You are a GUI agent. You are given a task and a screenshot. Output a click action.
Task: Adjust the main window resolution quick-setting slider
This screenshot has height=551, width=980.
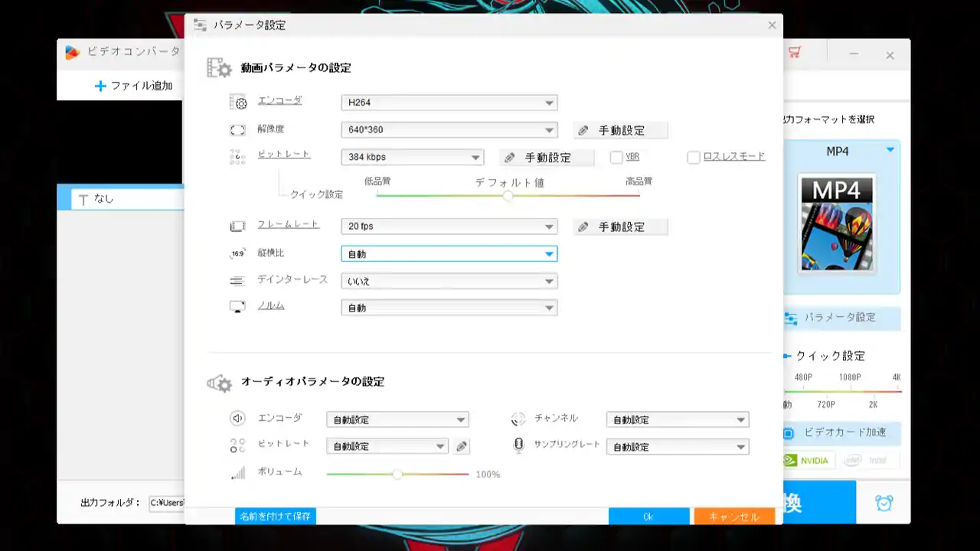(x=842, y=391)
